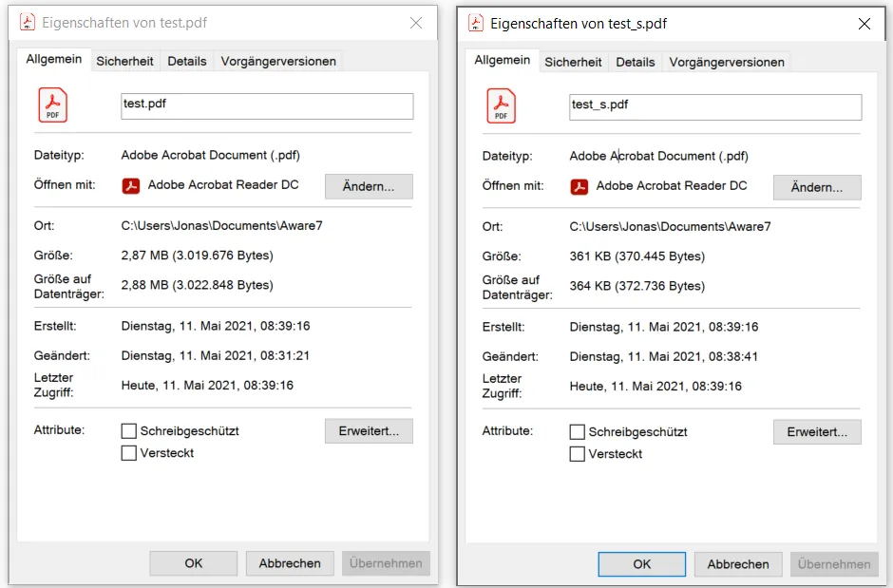Click Ändern to change the default app for test.pdf
The width and height of the screenshot is (893, 588).
pyautogui.click(x=369, y=185)
